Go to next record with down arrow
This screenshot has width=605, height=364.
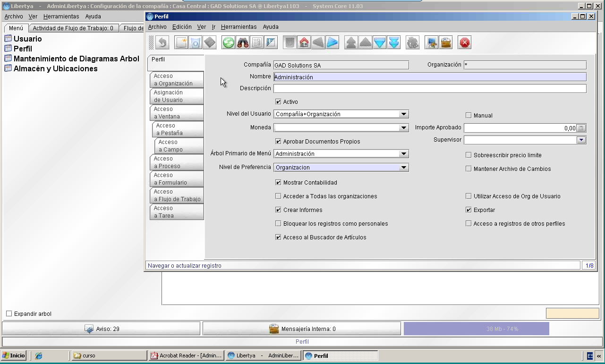(x=380, y=42)
